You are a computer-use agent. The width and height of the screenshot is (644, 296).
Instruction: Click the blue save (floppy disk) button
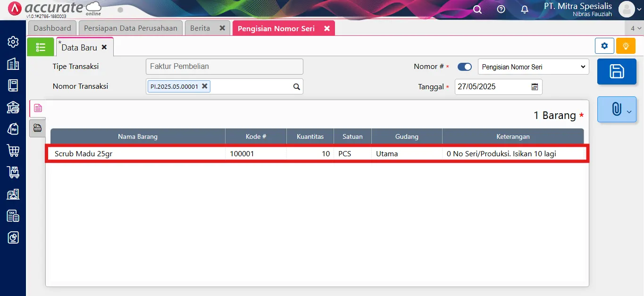617,72
